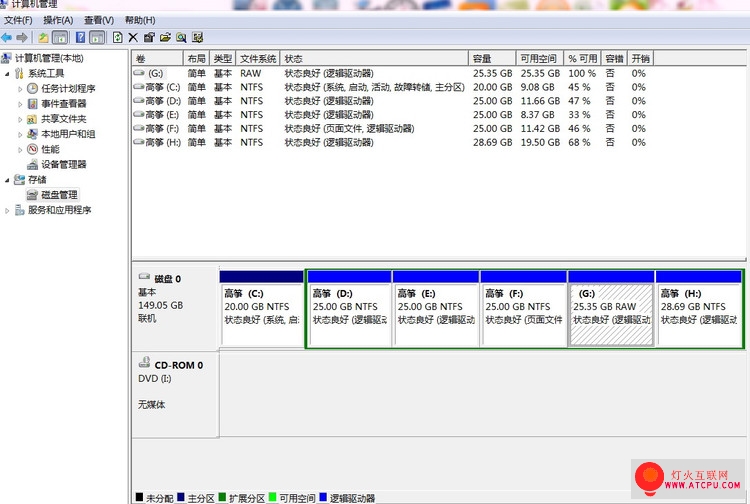Click the CD-ROM 0 drive icon
Viewport: 750px width, 504px height.
[x=144, y=363]
